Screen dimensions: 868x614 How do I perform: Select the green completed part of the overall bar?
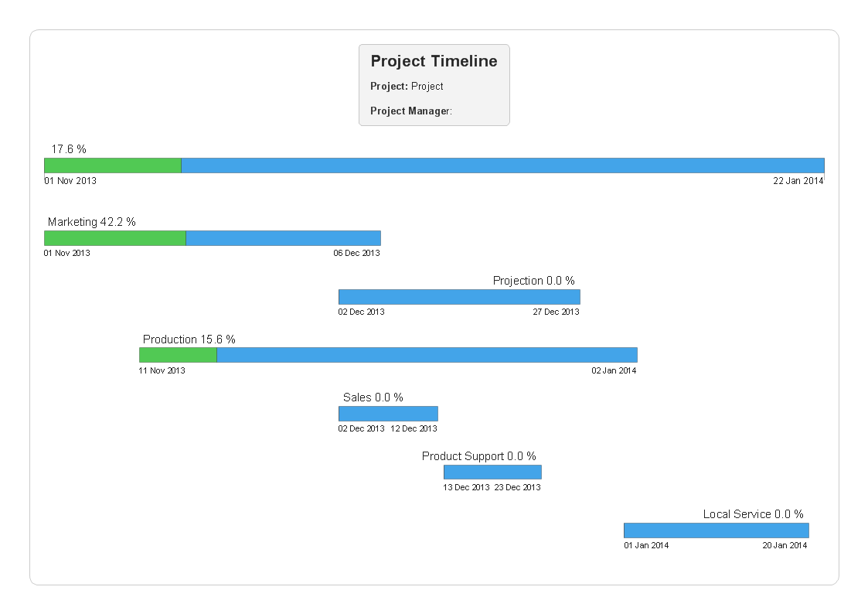tap(113, 165)
